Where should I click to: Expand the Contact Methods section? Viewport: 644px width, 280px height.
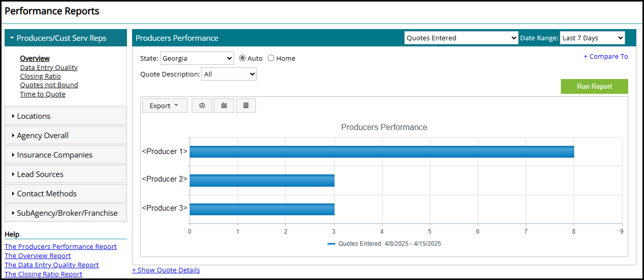[x=66, y=193]
